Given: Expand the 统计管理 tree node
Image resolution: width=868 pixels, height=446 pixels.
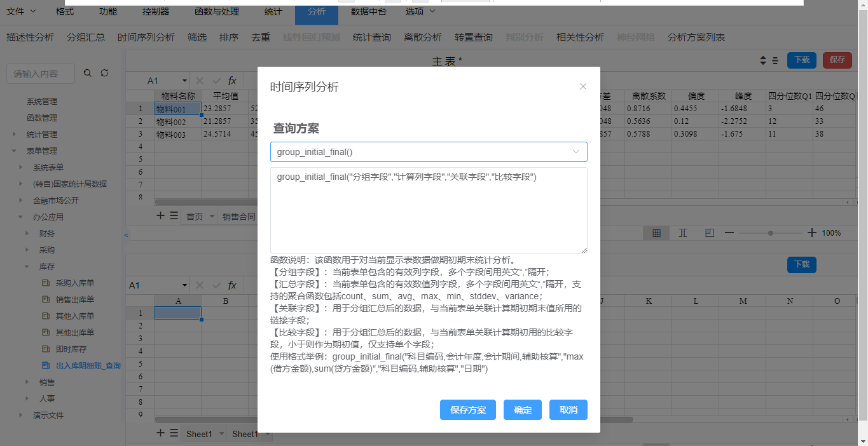Looking at the screenshot, I should click(15, 134).
